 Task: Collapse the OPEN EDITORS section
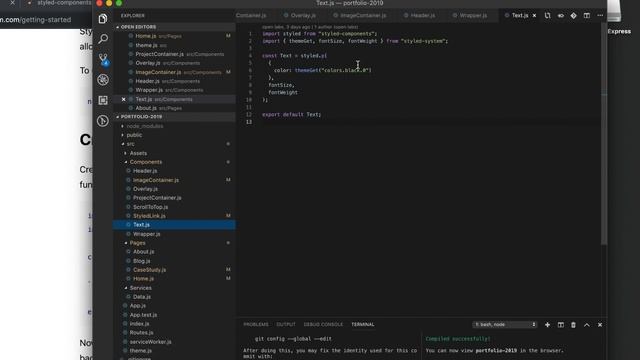point(175,27)
